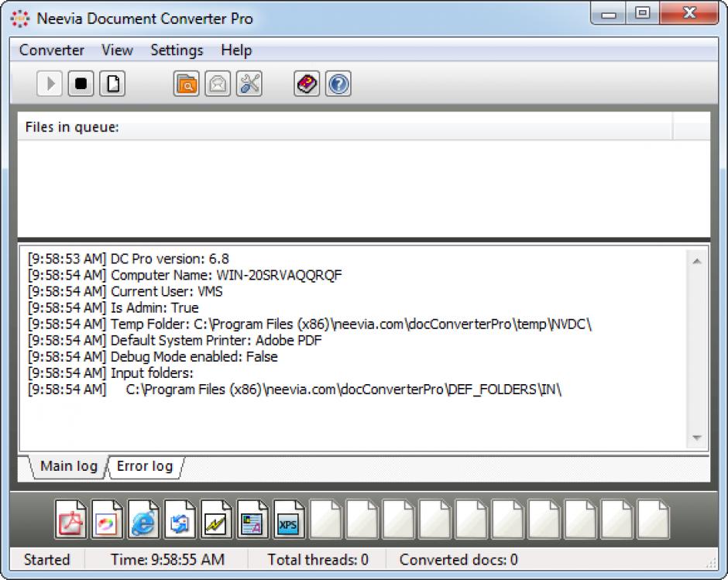The image size is (728, 580).
Task: Open the orange folder search toolbar icon
Action: click(186, 84)
